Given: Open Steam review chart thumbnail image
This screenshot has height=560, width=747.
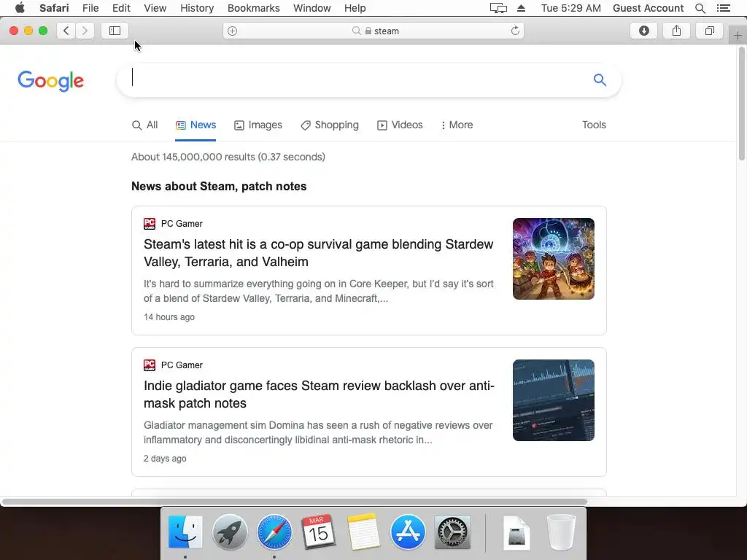Looking at the screenshot, I should [554, 400].
